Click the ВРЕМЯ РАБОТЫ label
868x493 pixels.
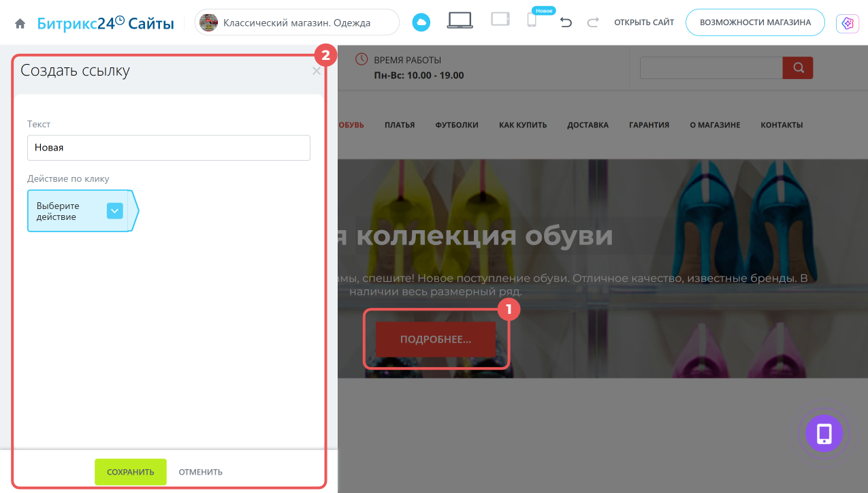[408, 60]
